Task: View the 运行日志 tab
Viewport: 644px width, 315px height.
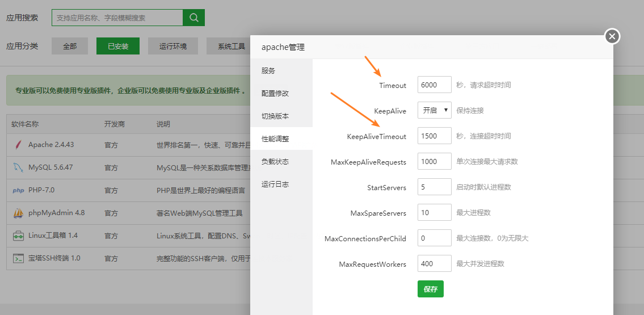Action: click(275, 184)
